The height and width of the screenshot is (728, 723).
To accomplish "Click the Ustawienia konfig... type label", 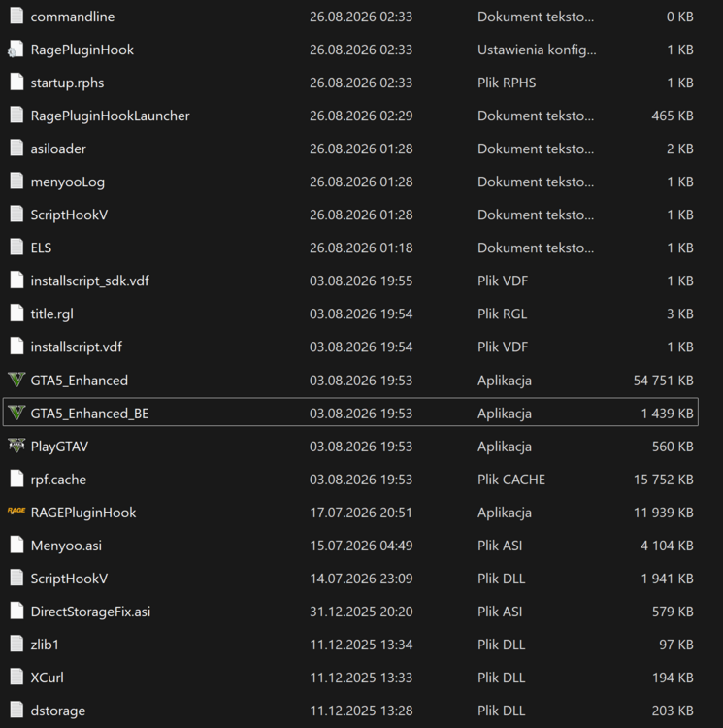I will pyautogui.click(x=537, y=50).
